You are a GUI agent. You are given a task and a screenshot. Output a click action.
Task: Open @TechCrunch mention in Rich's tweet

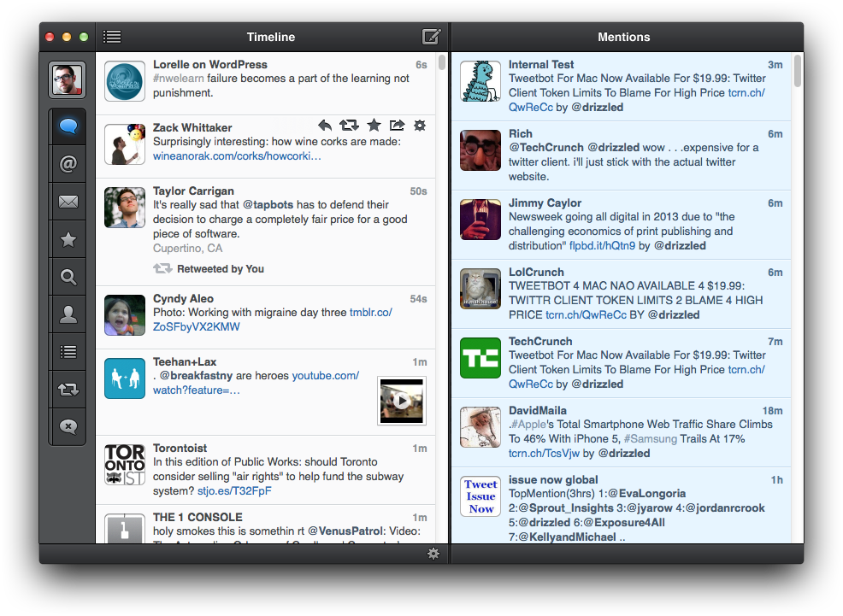click(545, 148)
